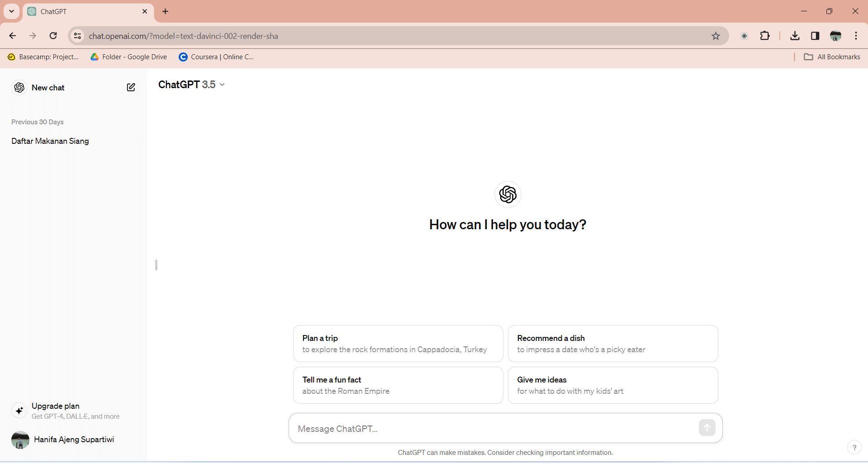The width and height of the screenshot is (868, 463).
Task: Select the Plan a trip suggestion
Action: [x=398, y=344]
